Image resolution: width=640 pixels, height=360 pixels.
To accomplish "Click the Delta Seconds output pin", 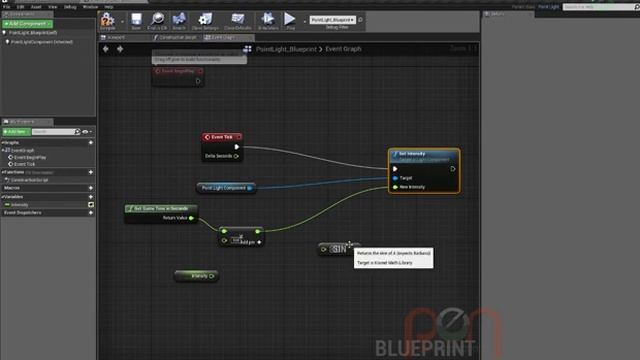I will click(236, 156).
